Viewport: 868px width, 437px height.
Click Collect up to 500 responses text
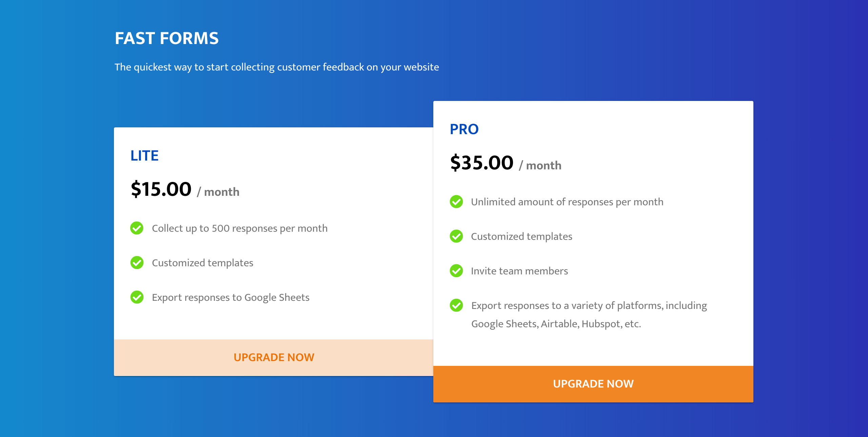click(240, 229)
